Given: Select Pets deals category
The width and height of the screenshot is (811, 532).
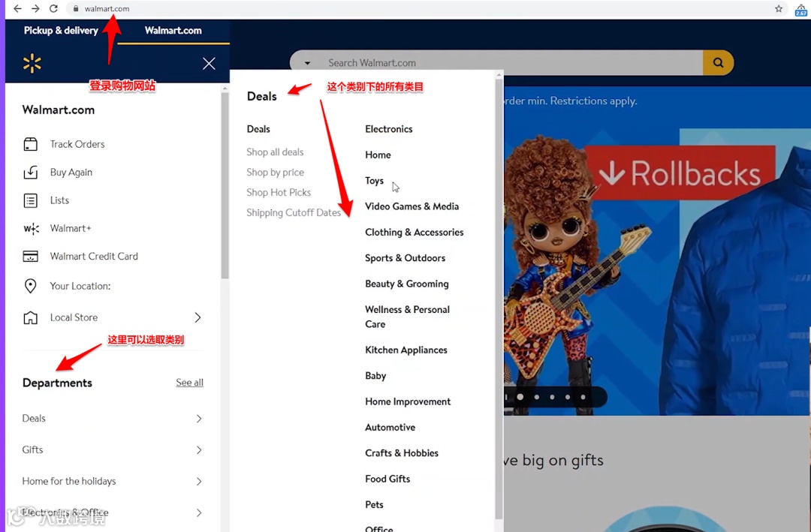Looking at the screenshot, I should (374, 504).
